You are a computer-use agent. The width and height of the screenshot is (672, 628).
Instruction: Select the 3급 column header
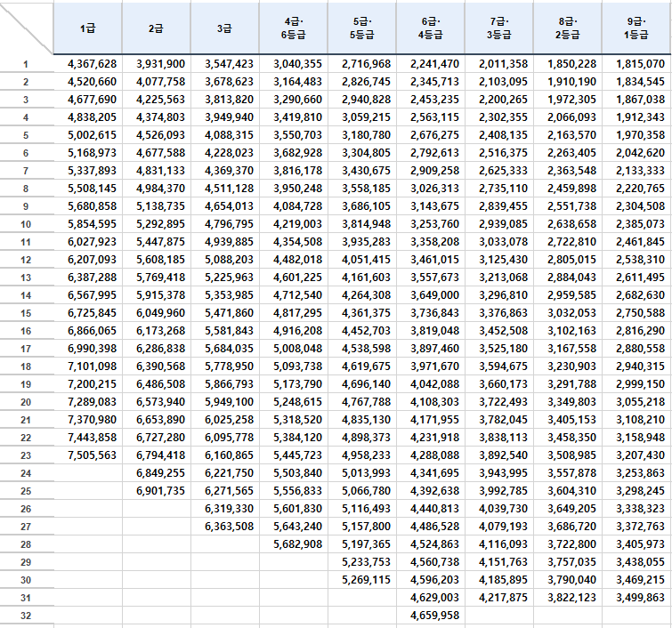click(x=224, y=28)
